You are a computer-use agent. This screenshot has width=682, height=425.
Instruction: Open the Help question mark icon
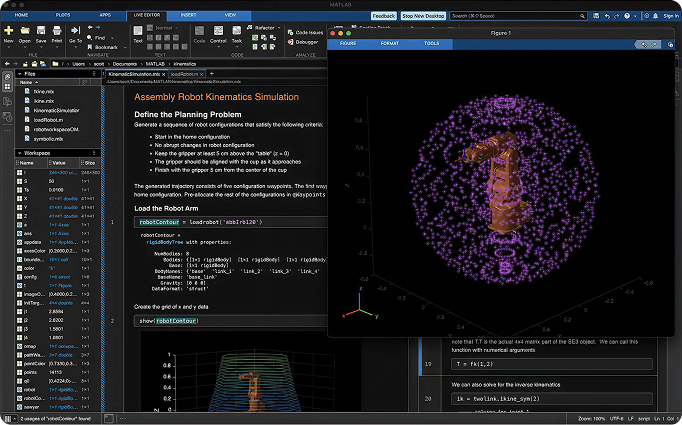[627, 16]
